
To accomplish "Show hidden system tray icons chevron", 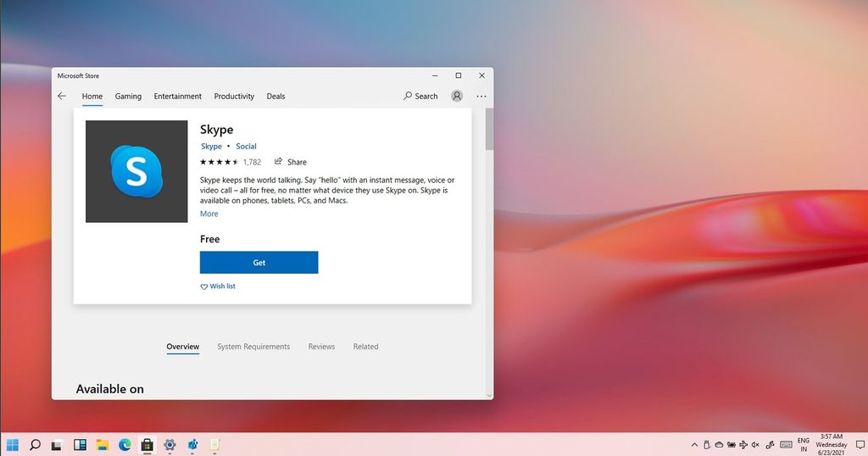I will pyautogui.click(x=693, y=444).
